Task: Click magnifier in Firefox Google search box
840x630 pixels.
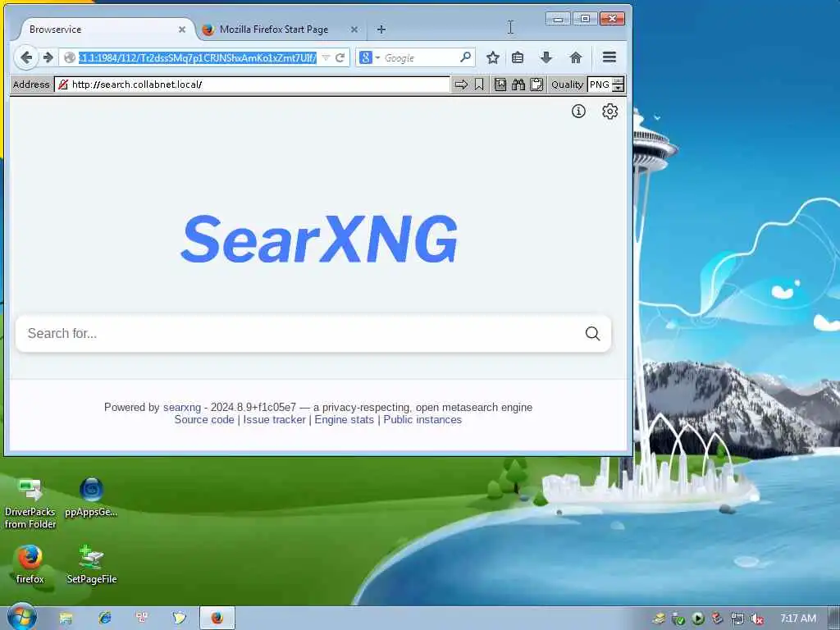Action: pyautogui.click(x=466, y=57)
